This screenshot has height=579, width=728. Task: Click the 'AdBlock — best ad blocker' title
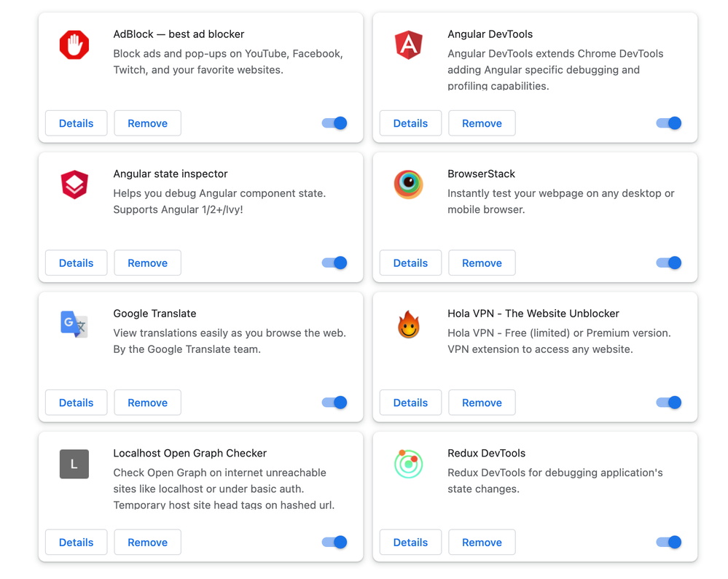click(x=179, y=34)
